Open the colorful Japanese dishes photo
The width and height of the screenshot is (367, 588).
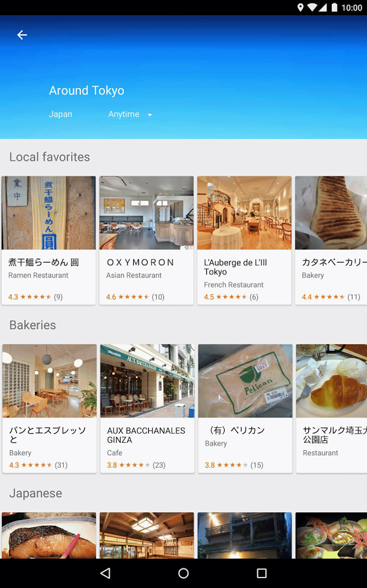[x=331, y=536]
